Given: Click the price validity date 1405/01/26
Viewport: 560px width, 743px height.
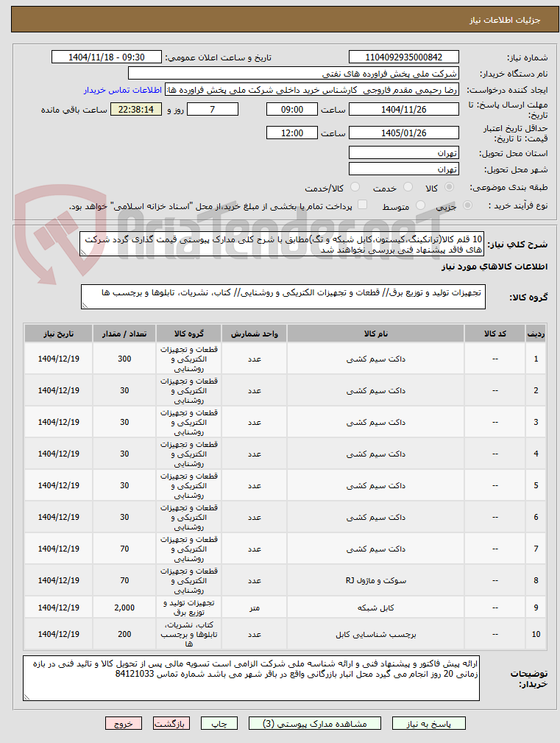Looking at the screenshot, I should pyautogui.click(x=404, y=133).
